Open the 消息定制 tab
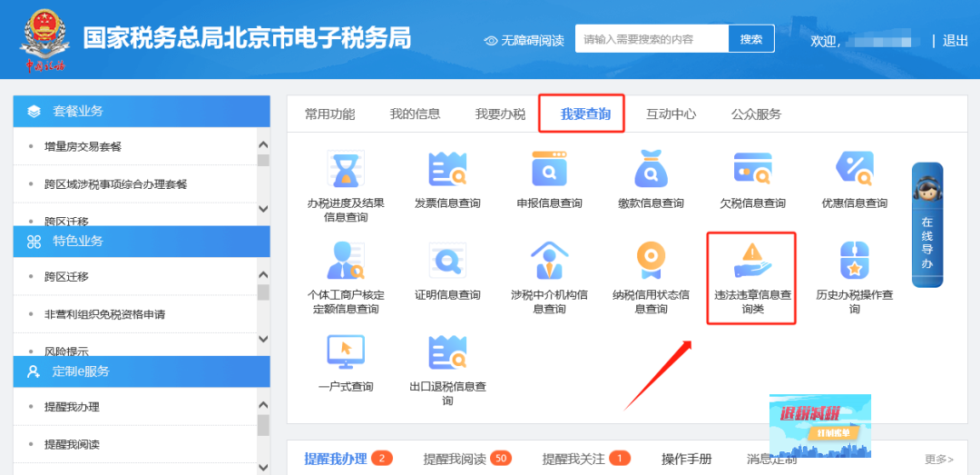The image size is (980, 475). coord(772,459)
